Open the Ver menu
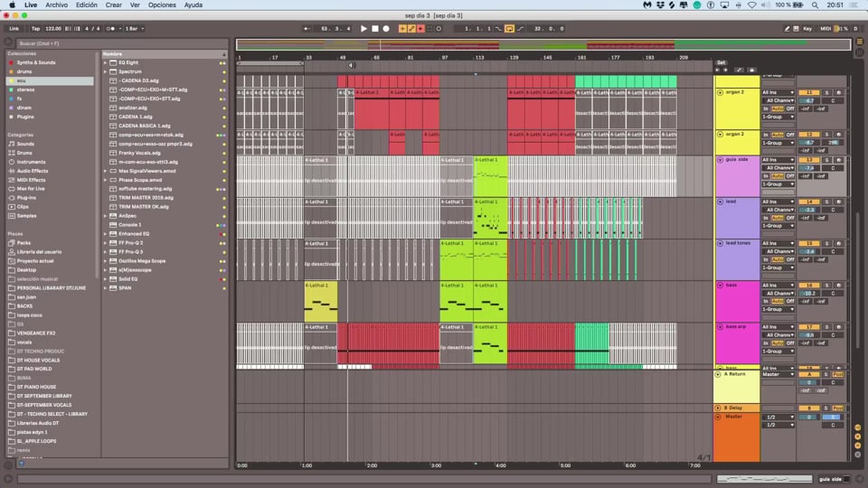Image resolution: width=868 pixels, height=488 pixels. (135, 5)
